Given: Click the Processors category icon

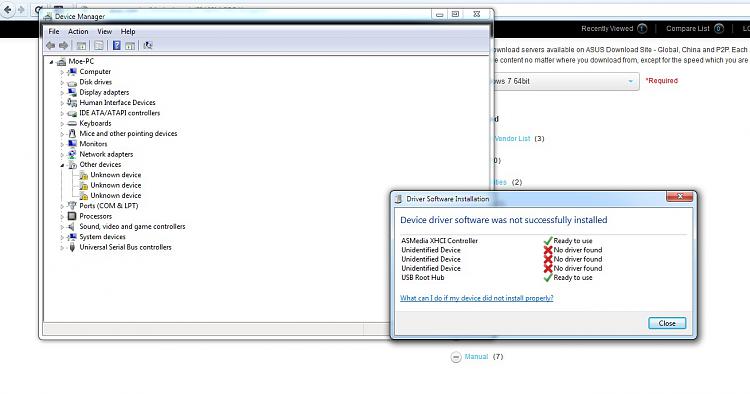Looking at the screenshot, I should coord(72,216).
